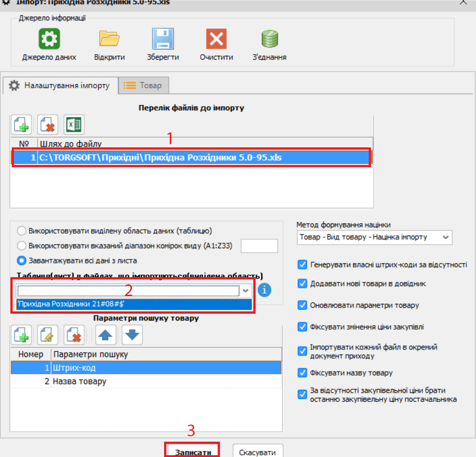Save settings with Зберегти floppy icon
Screen dimensions: 476x457
click(163, 39)
